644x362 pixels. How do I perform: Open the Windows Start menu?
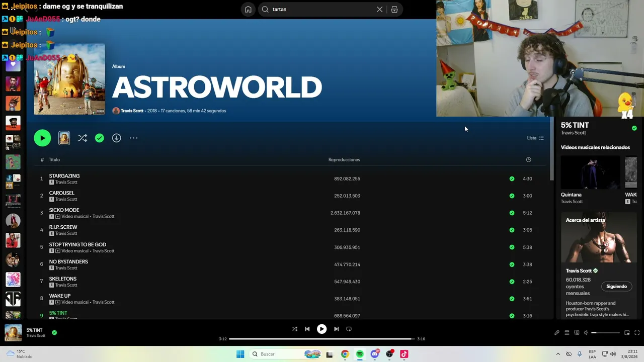pyautogui.click(x=240, y=354)
